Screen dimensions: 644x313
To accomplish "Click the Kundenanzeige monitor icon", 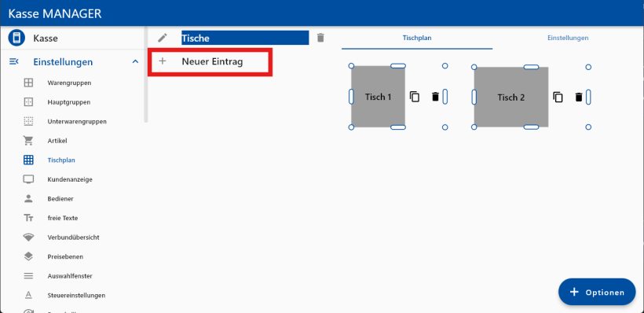I will (x=28, y=179).
